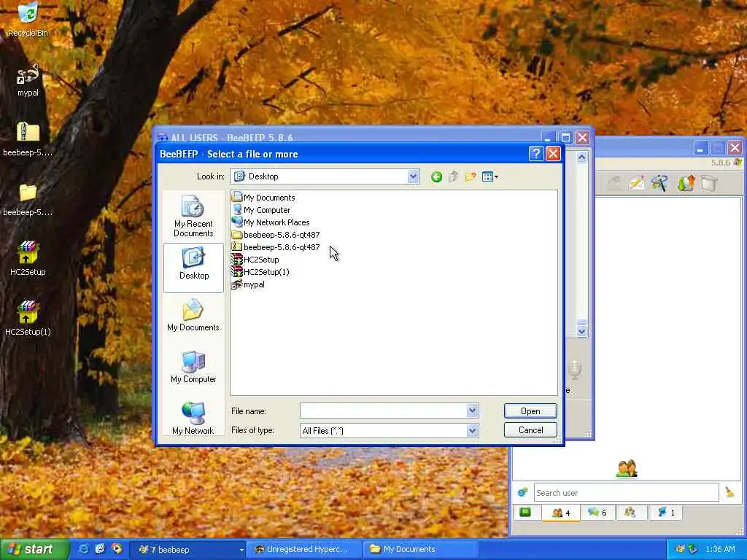Create a new folder in Desktop

coord(471,177)
